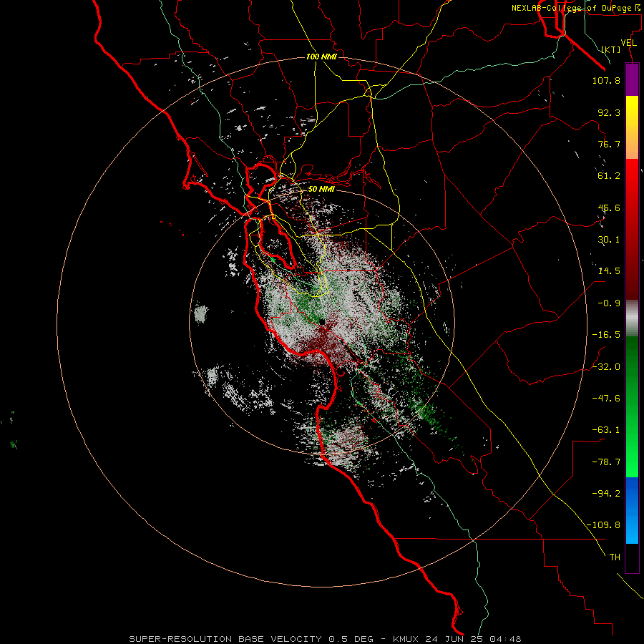The height and width of the screenshot is (644, 644).
Task: Select the -78.7 velocity scale value
Action: click(606, 462)
